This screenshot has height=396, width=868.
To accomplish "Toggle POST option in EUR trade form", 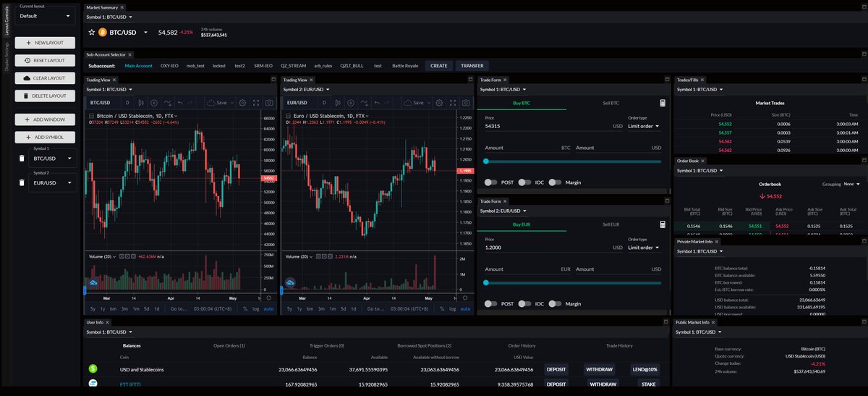I will point(491,304).
